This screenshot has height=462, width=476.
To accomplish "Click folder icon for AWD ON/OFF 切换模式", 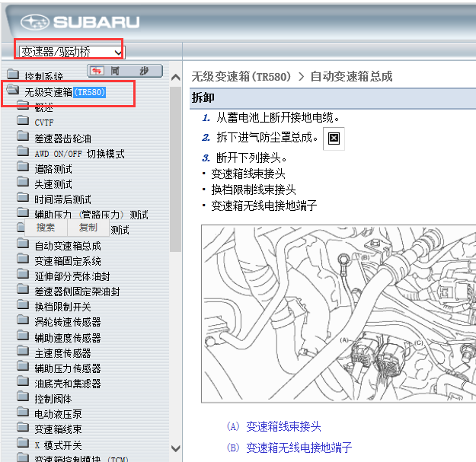I will pyautogui.click(x=23, y=151).
